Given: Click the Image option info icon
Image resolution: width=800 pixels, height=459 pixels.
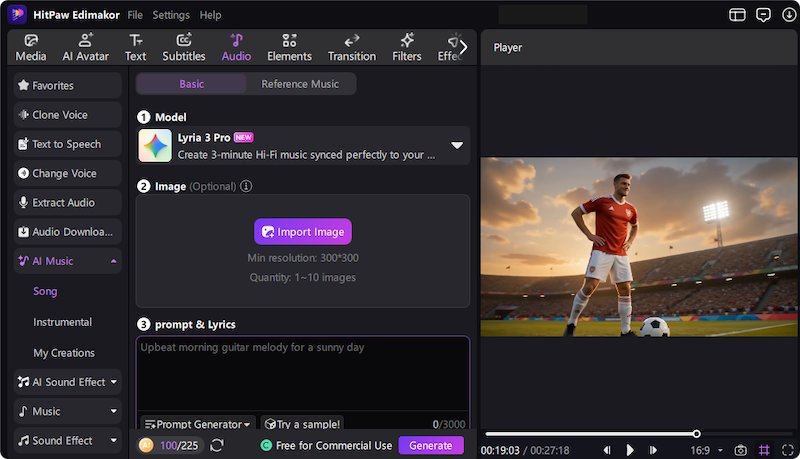Looking at the screenshot, I should [x=246, y=186].
